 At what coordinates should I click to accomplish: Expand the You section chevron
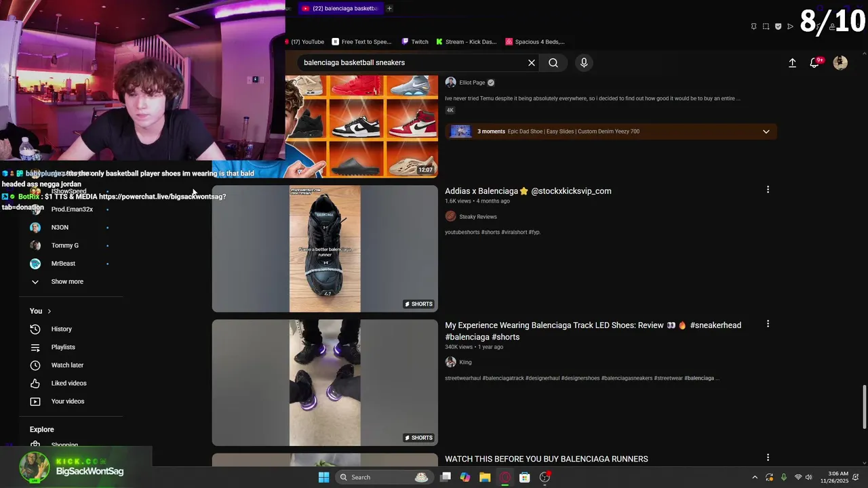point(49,311)
